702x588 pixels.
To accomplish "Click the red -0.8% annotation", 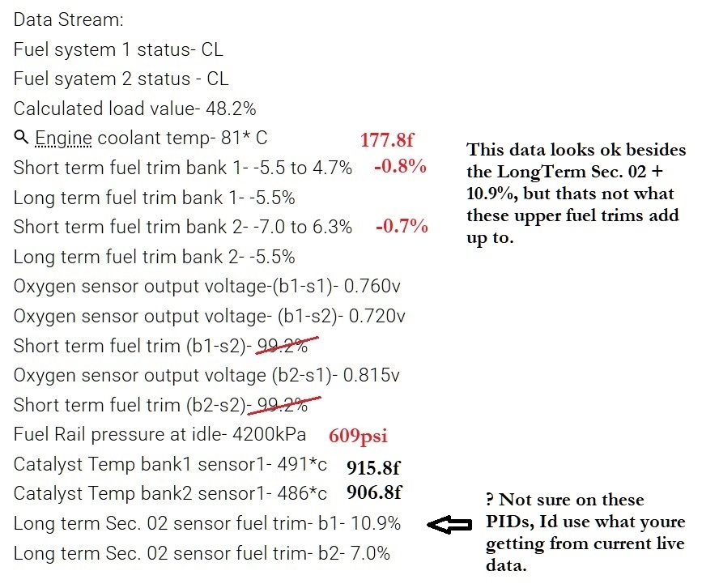I will point(401,168).
